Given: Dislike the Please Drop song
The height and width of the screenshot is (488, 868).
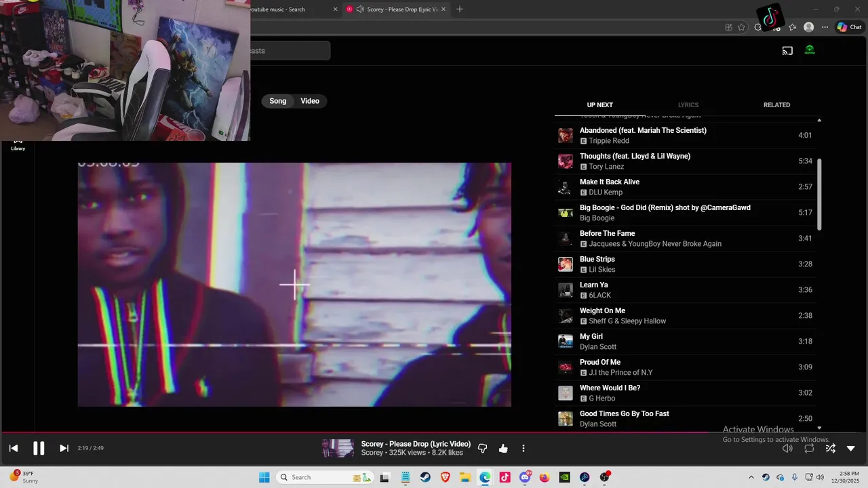Looking at the screenshot, I should (x=483, y=448).
